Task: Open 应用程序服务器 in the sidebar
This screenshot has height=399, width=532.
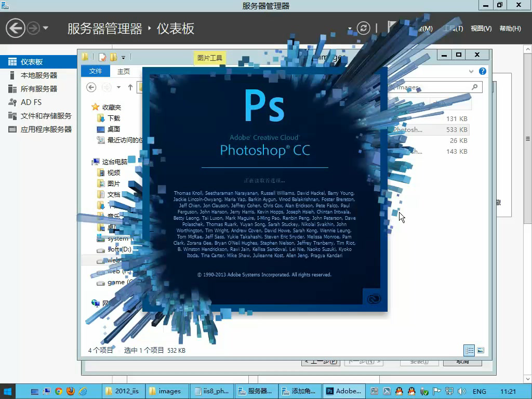Action: tap(38, 129)
